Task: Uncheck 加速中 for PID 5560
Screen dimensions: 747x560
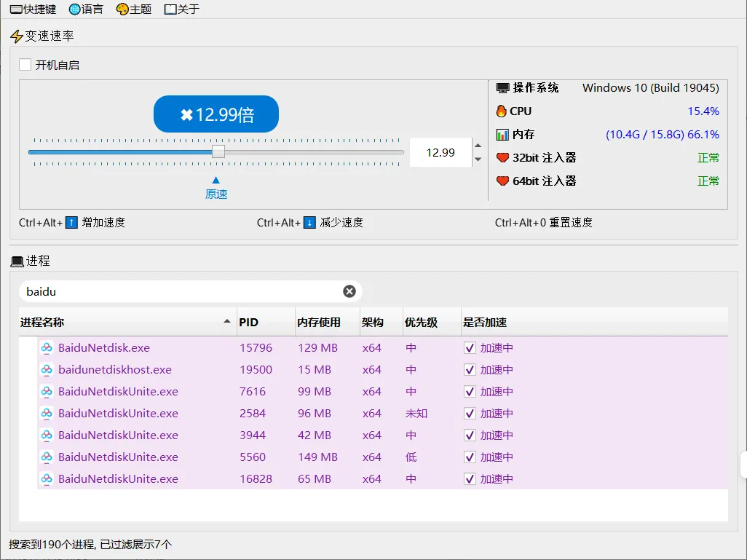Action: 470,457
